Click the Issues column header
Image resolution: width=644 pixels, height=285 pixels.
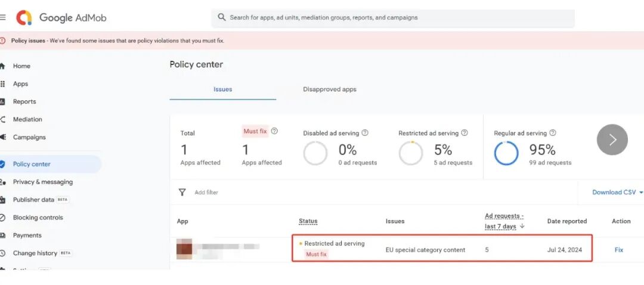pos(395,221)
